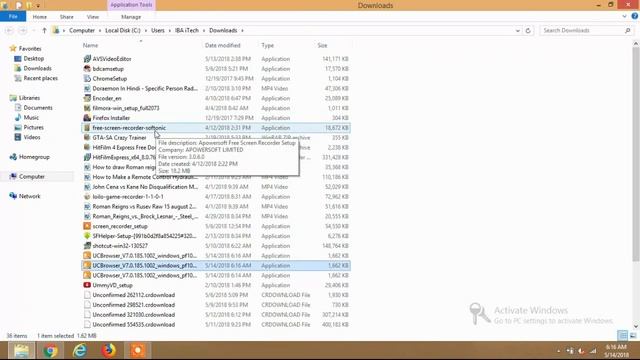Open the orange recorder app on taskbar
The height and width of the screenshot is (360, 640).
coord(138,351)
